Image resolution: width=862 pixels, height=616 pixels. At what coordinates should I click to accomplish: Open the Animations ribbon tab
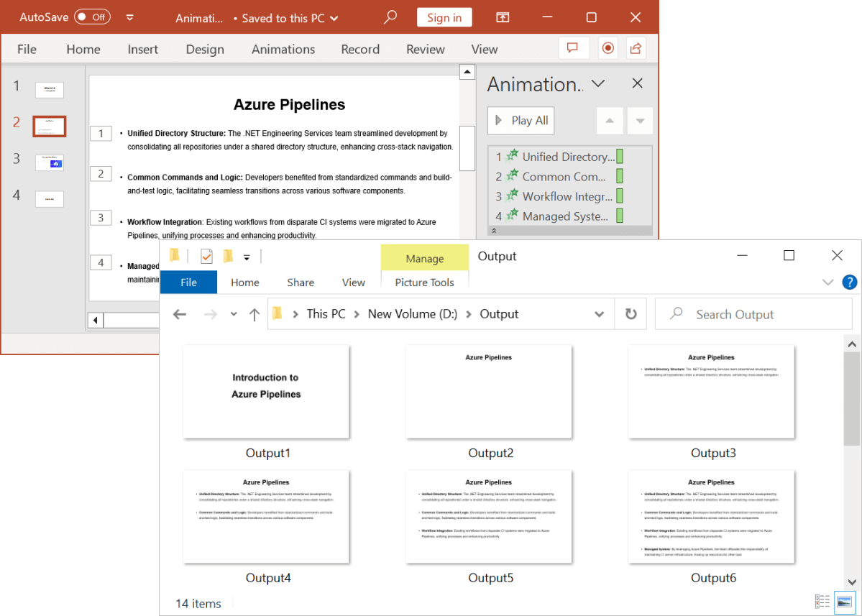pos(283,49)
